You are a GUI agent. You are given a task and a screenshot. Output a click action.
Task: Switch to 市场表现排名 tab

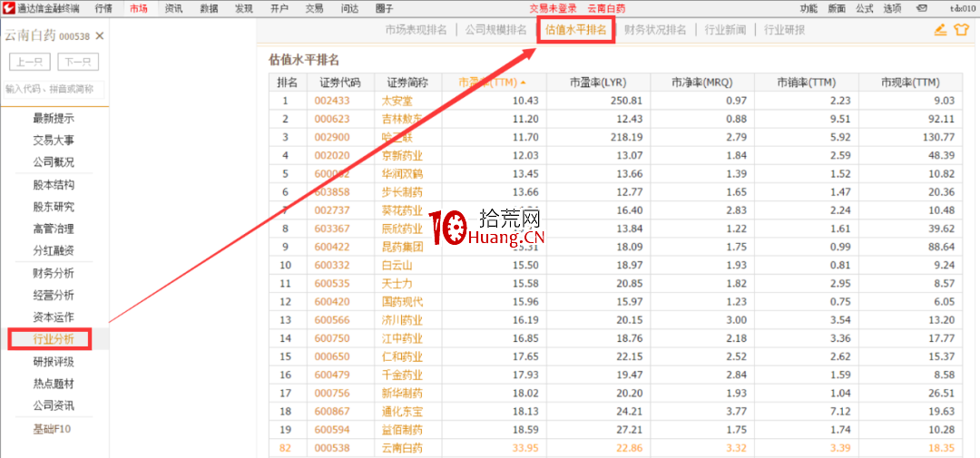tap(416, 30)
